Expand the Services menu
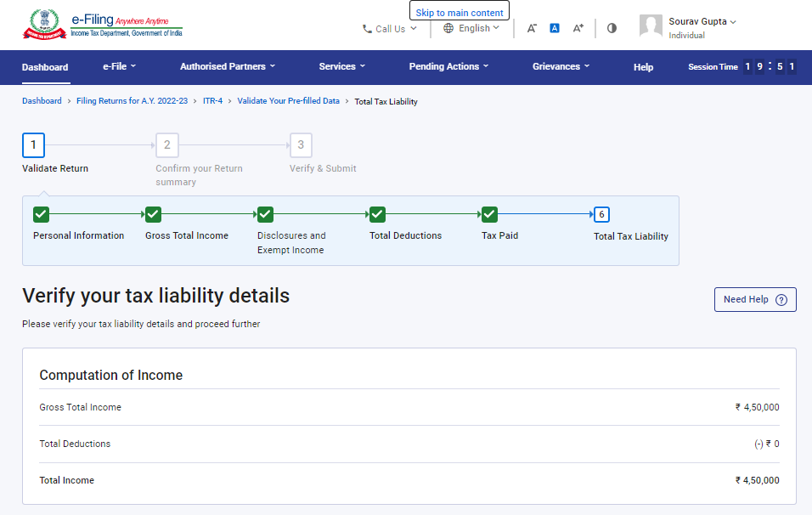This screenshot has height=515, width=812. [x=341, y=66]
